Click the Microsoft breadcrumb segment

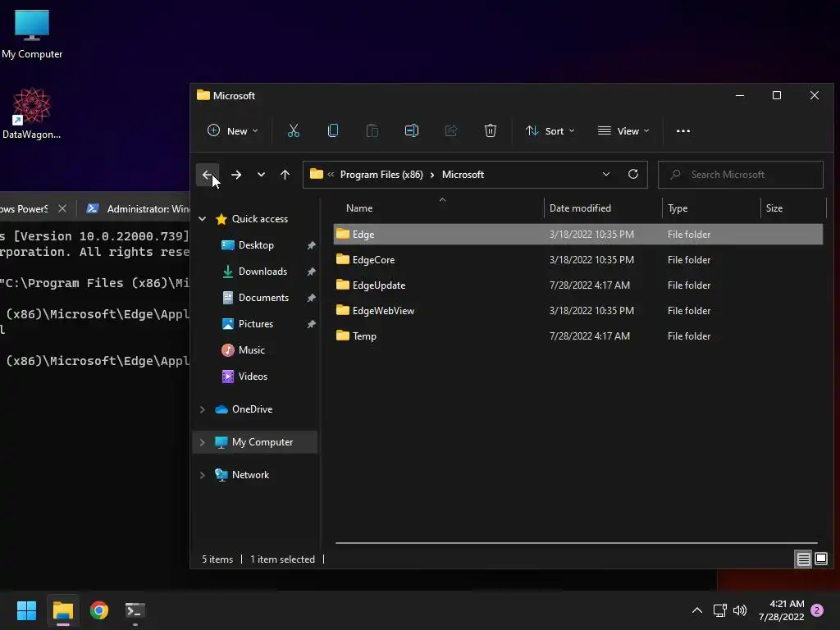tap(463, 175)
